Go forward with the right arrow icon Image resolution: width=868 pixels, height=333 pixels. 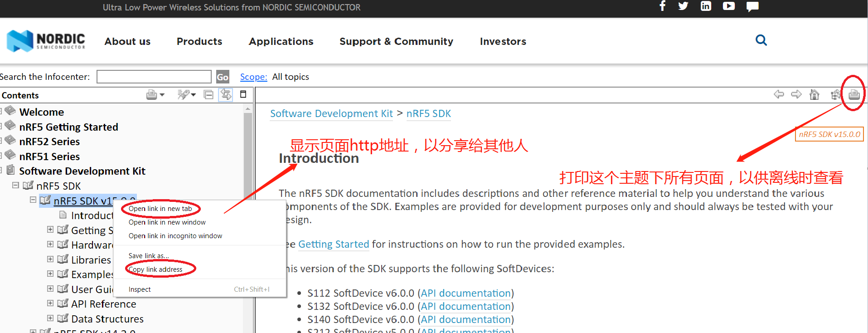796,94
